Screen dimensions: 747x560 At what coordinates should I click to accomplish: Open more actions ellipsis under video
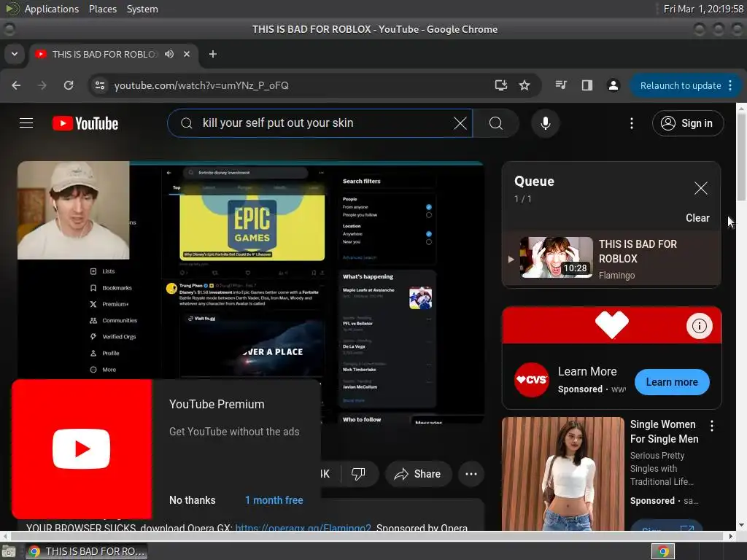[x=471, y=474]
